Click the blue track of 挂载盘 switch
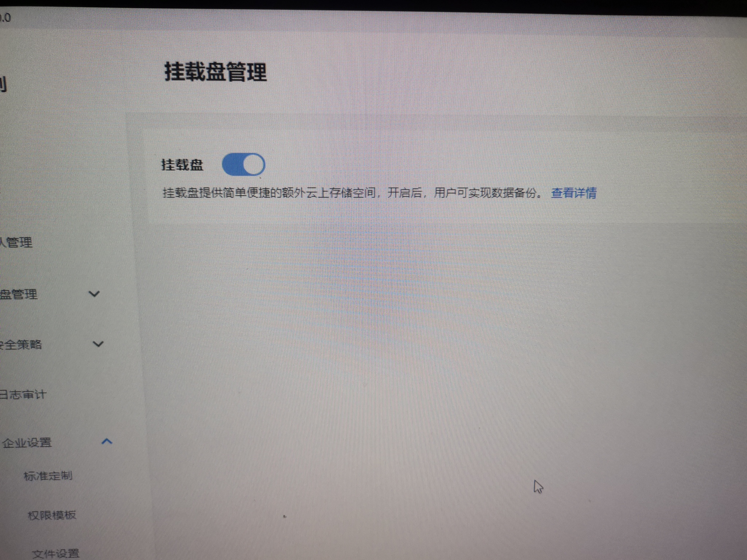 232,164
